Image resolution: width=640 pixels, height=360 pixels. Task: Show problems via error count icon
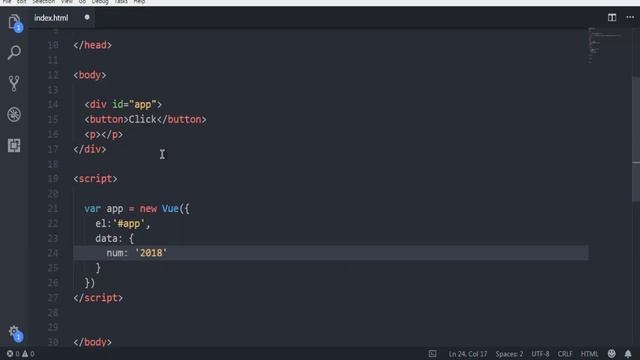pos(13,353)
